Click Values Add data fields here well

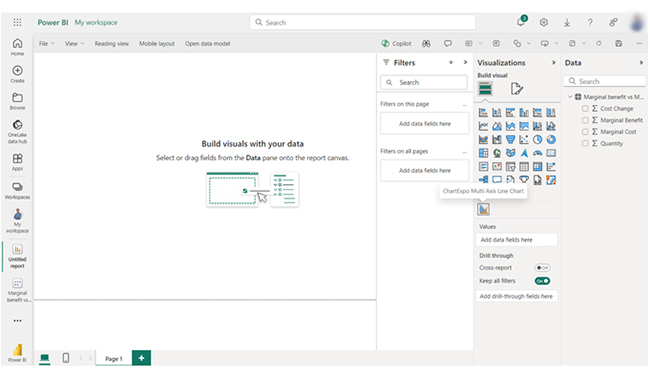517,240
